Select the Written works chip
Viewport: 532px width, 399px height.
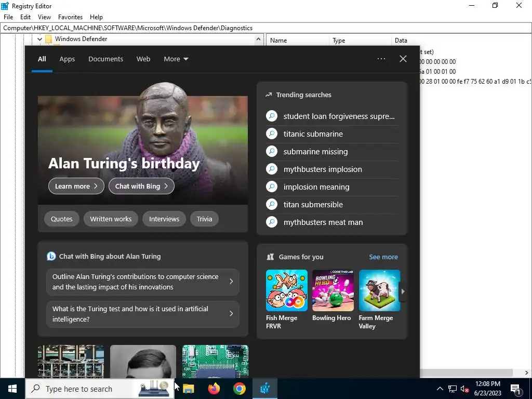[x=111, y=219]
